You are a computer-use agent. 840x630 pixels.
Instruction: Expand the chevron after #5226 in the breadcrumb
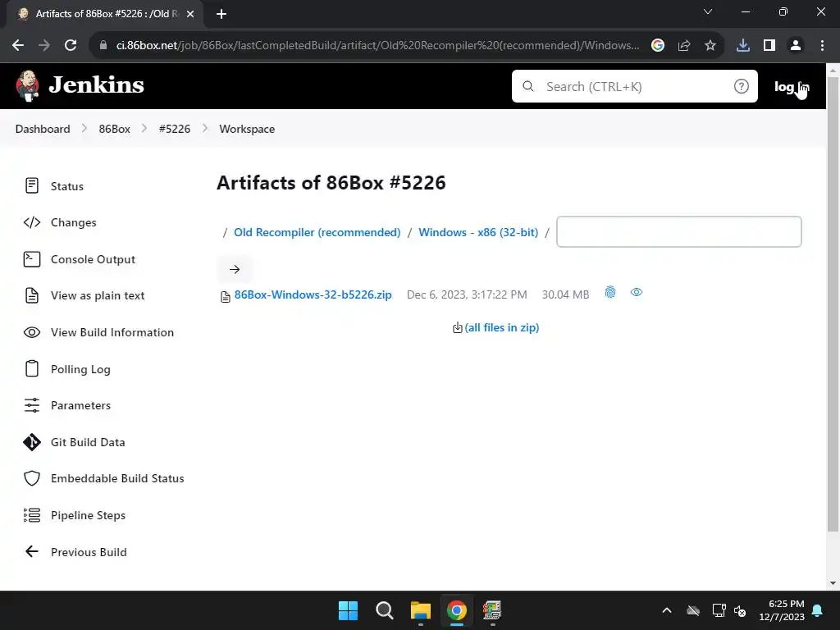point(204,129)
